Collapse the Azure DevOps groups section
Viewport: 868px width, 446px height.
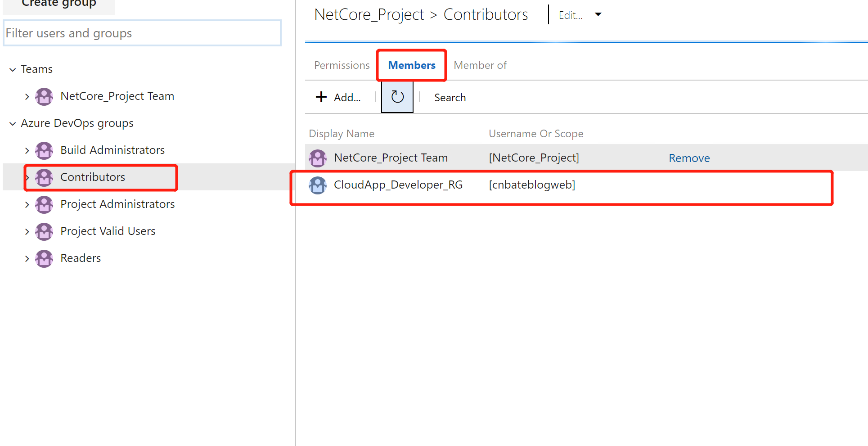tap(13, 123)
